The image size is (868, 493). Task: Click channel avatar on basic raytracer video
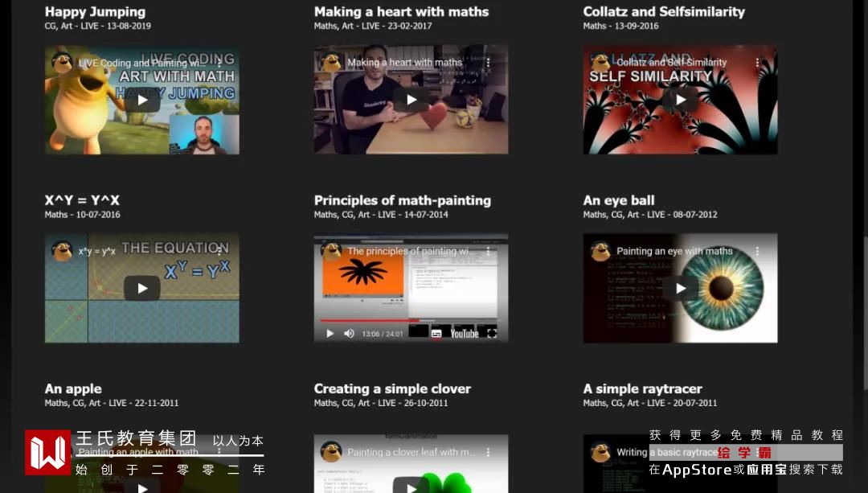point(600,452)
